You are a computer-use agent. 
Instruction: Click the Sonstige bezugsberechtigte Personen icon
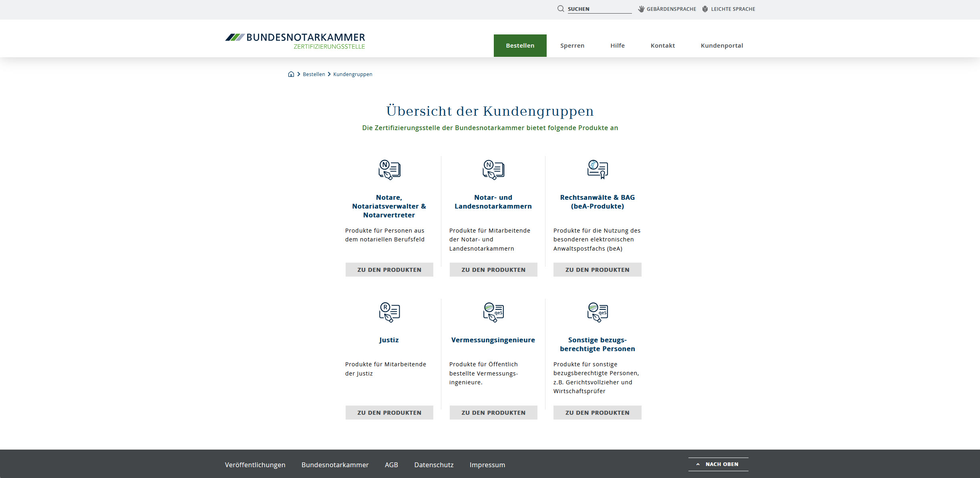(x=597, y=312)
